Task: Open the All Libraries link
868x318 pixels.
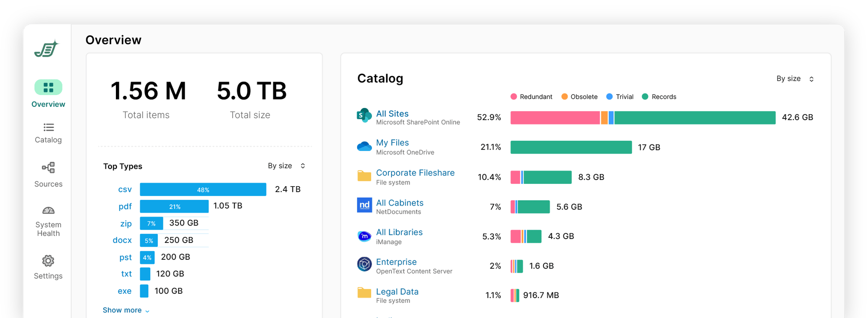Action: [399, 232]
